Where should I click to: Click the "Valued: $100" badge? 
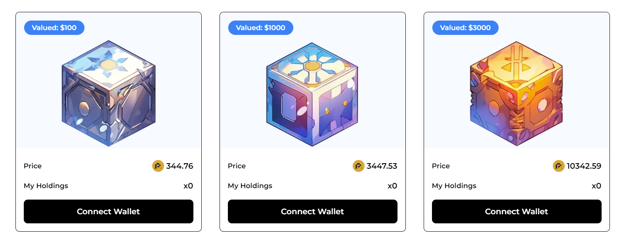coord(54,28)
